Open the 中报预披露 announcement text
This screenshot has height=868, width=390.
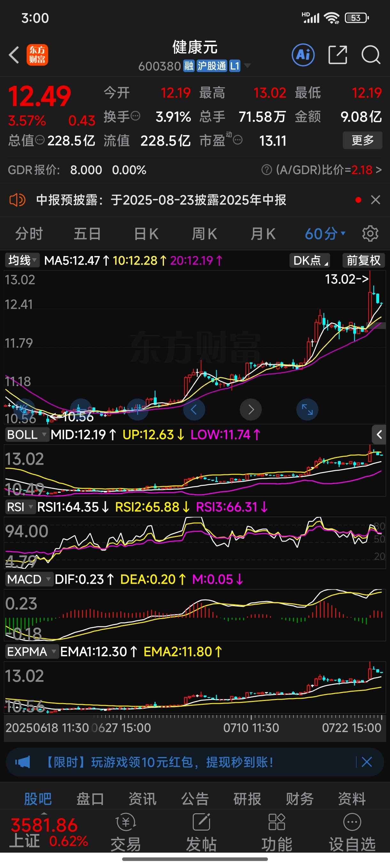(161, 200)
